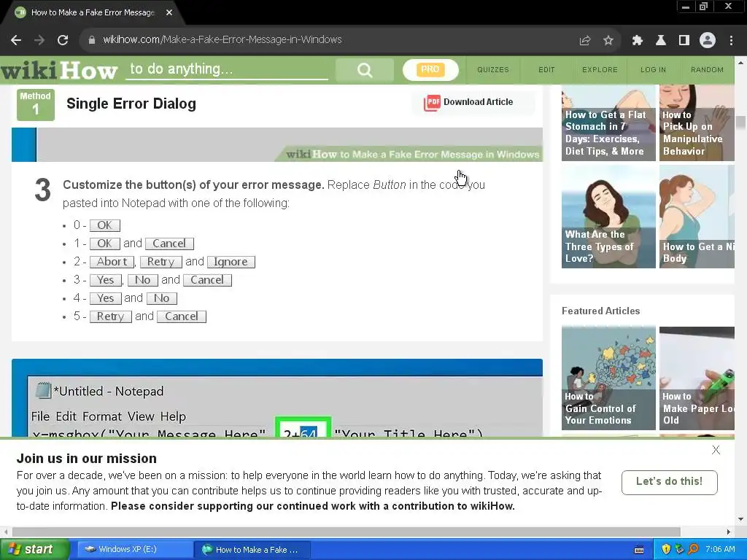The height and width of the screenshot is (560, 747).
Task: Click the security shield tray icon
Action: (666, 550)
